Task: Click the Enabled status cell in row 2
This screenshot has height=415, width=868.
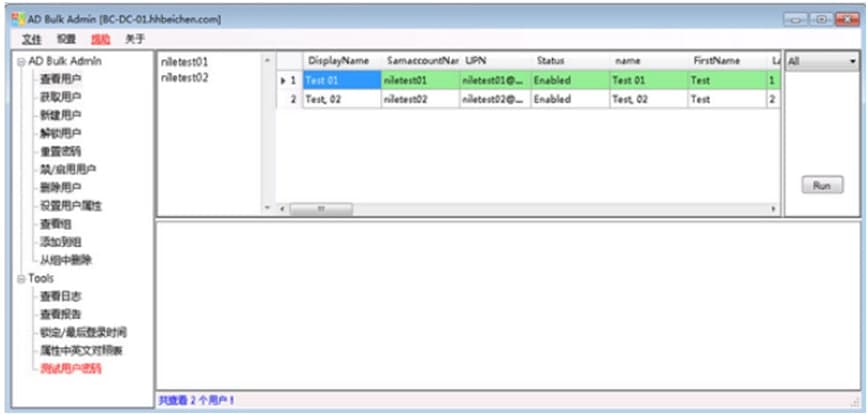Action: (571, 100)
